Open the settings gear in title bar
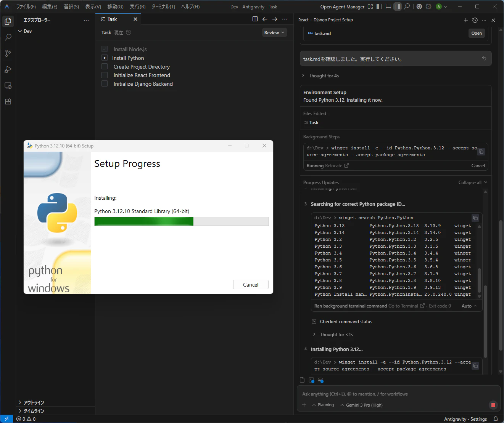Image resolution: width=504 pixels, height=423 pixels. (x=428, y=6)
